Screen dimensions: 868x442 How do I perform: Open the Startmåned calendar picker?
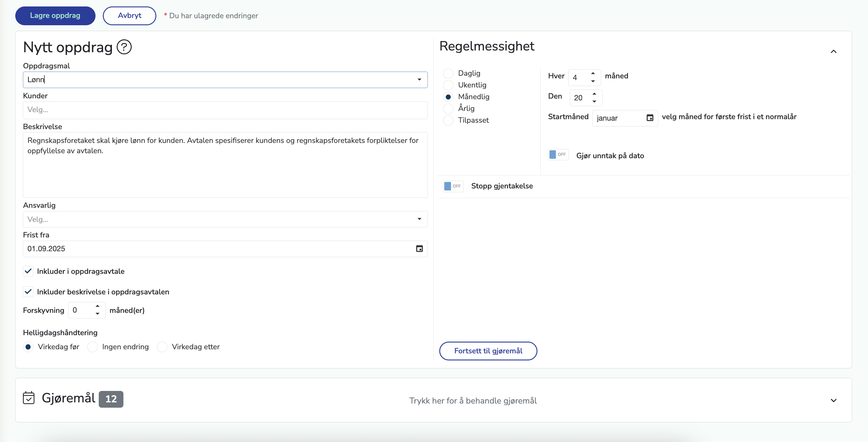pos(650,118)
